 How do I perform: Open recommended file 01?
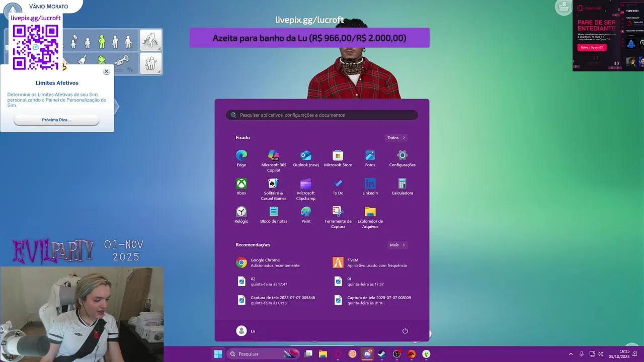click(x=359, y=281)
